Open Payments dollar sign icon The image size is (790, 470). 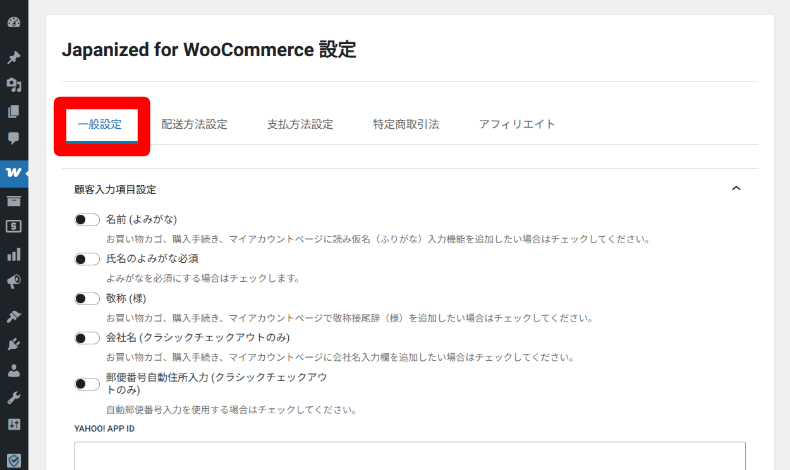tap(14, 226)
